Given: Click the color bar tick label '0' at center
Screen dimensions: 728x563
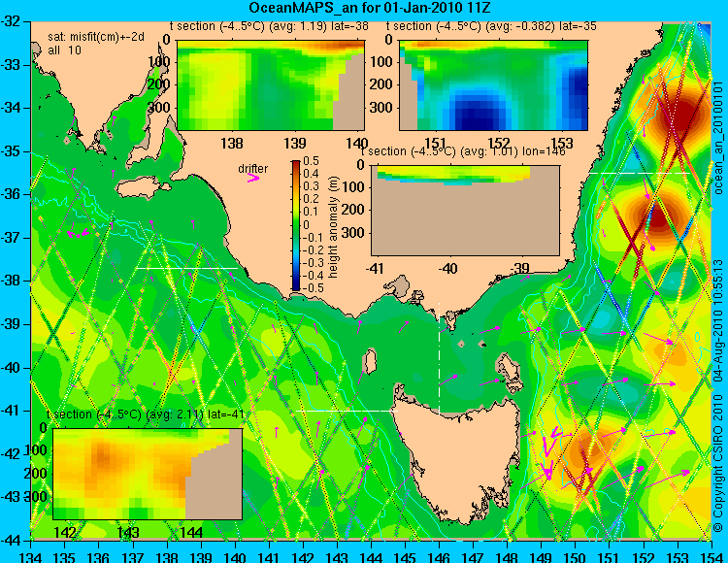Looking at the screenshot, I should [306, 224].
